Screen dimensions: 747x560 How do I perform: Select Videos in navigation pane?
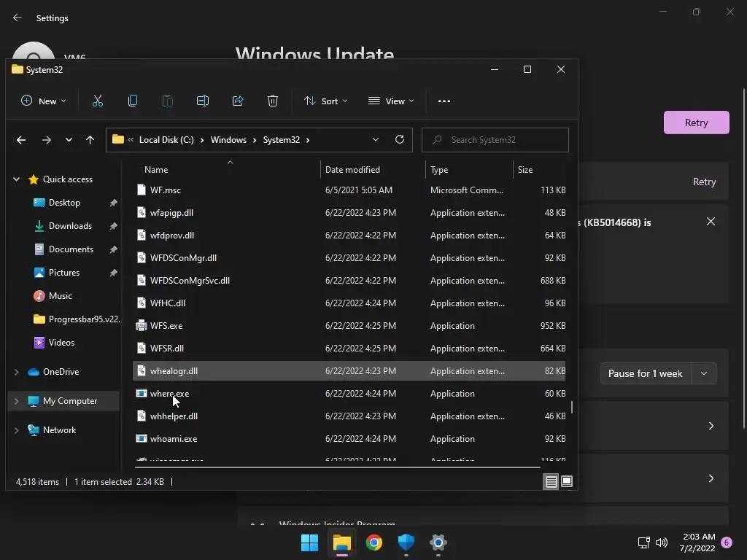click(x=61, y=343)
